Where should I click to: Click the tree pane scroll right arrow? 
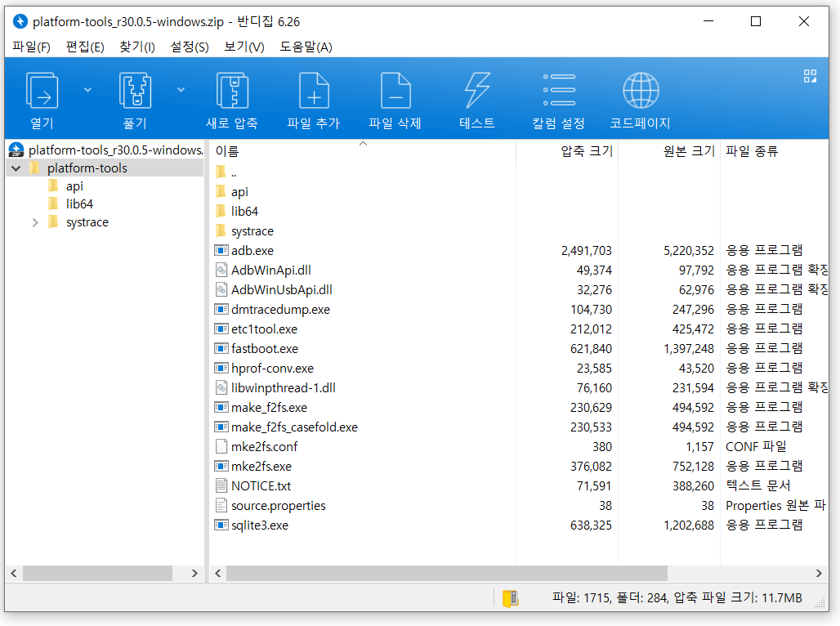point(194,574)
